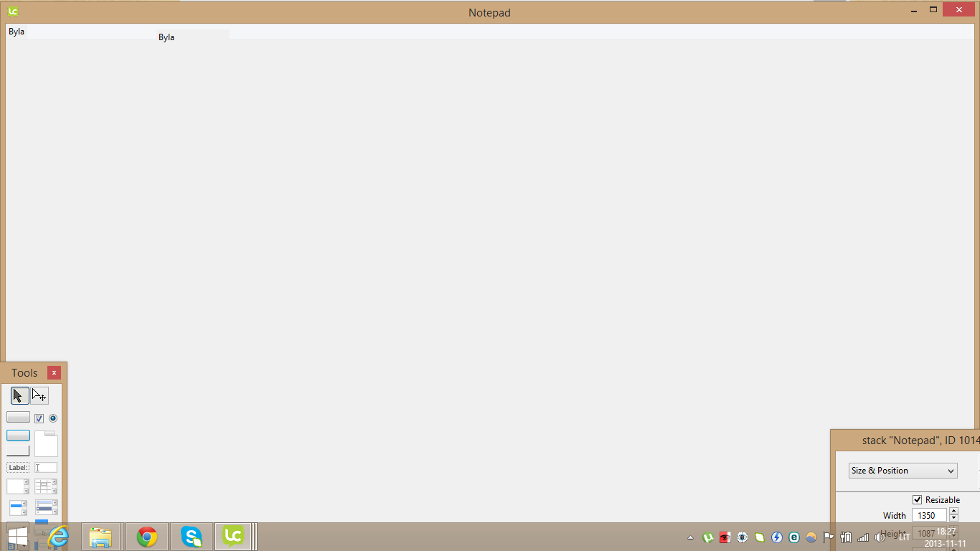The height and width of the screenshot is (551, 980).
Task: Minimize the Notepad window
Action: click(914, 10)
